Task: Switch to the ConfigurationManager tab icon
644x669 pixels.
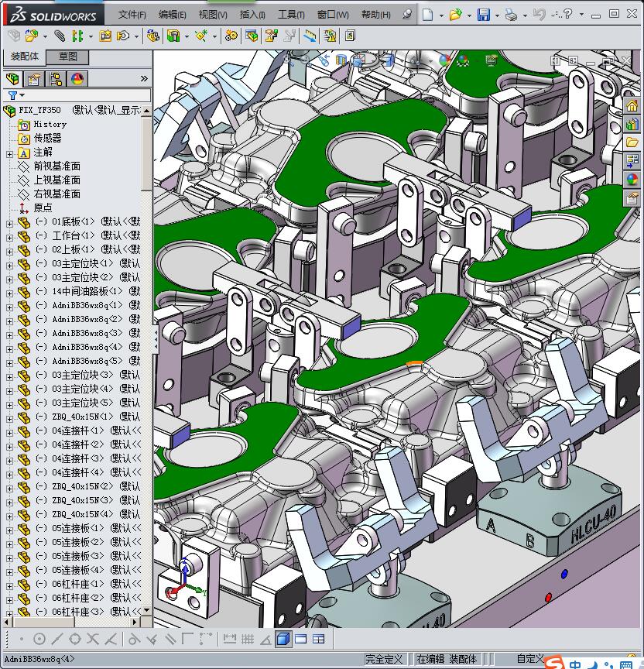Action: click(x=56, y=79)
